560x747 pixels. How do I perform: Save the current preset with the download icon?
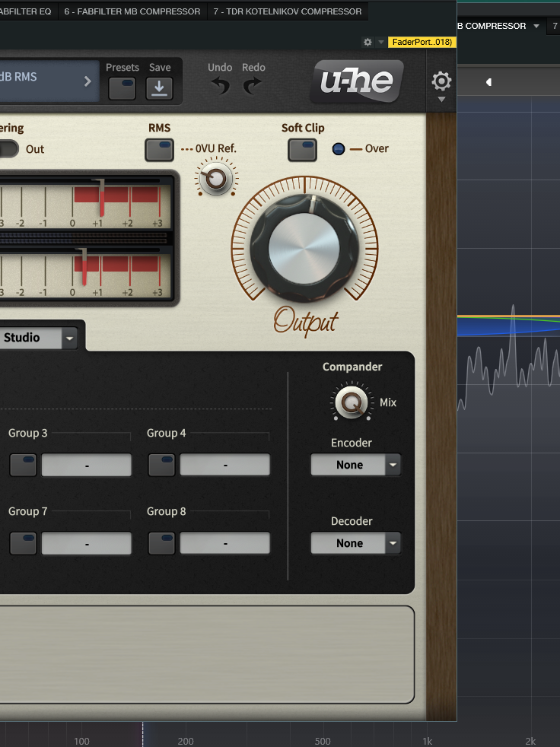tap(159, 88)
